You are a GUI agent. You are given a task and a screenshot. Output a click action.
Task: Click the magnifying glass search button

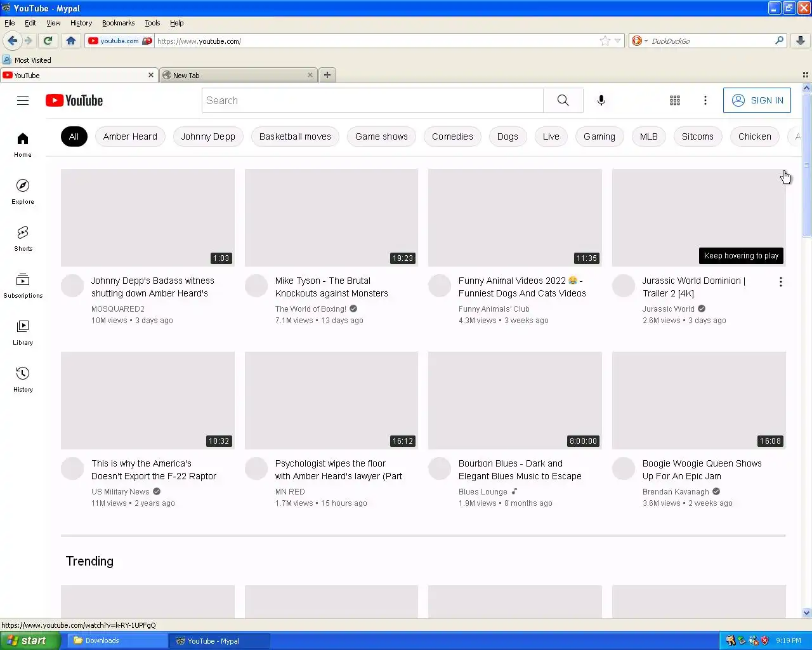click(563, 100)
